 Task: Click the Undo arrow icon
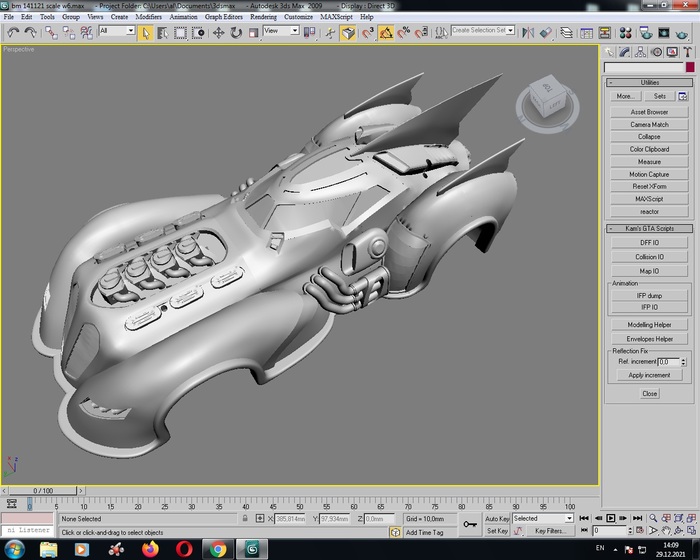(x=13, y=33)
